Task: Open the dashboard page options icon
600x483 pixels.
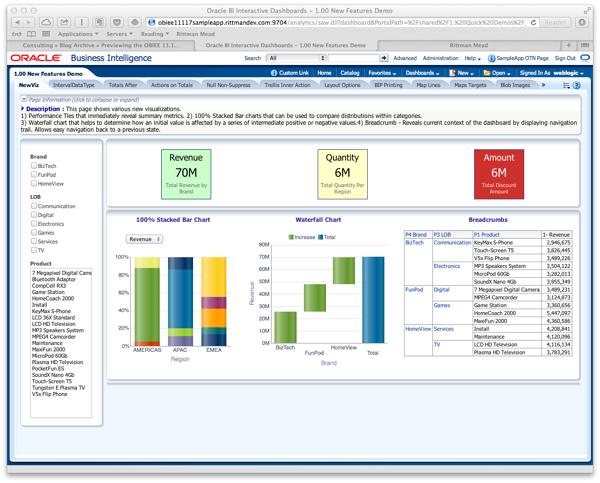Action: pos(566,85)
